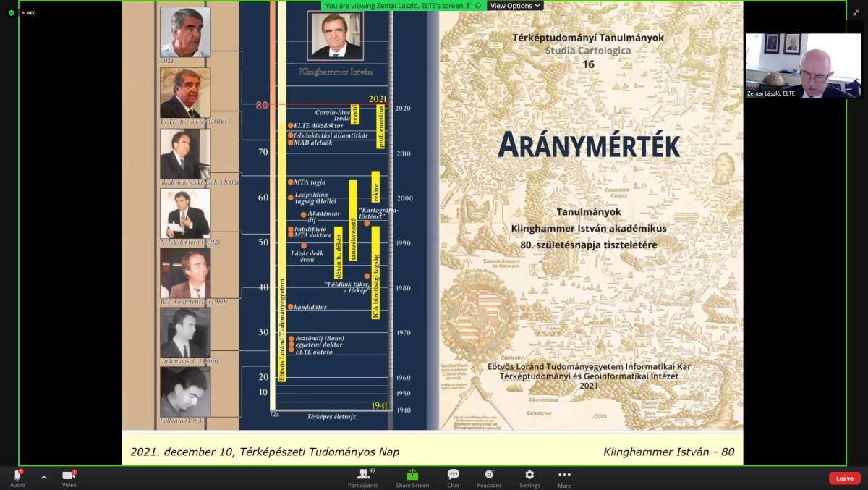Click the 'habilitáció' timeline entry

pyautogui.click(x=310, y=229)
